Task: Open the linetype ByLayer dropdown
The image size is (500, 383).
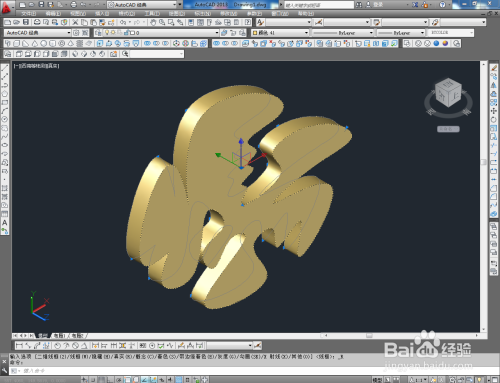Action: pos(371,33)
